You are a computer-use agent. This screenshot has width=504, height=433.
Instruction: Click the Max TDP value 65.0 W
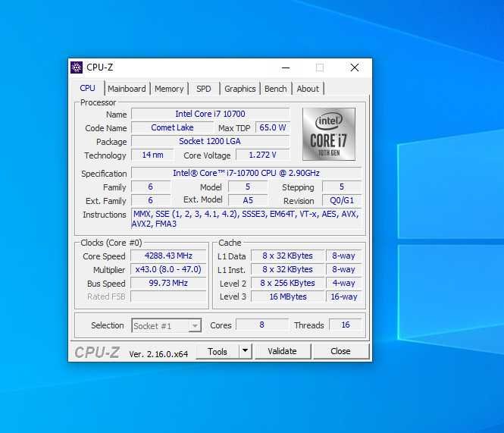point(273,127)
